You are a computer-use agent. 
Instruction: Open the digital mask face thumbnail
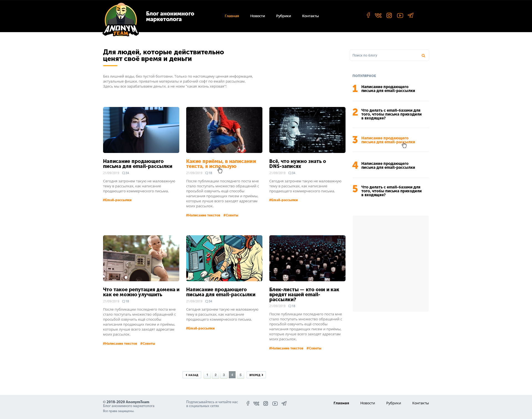click(307, 130)
